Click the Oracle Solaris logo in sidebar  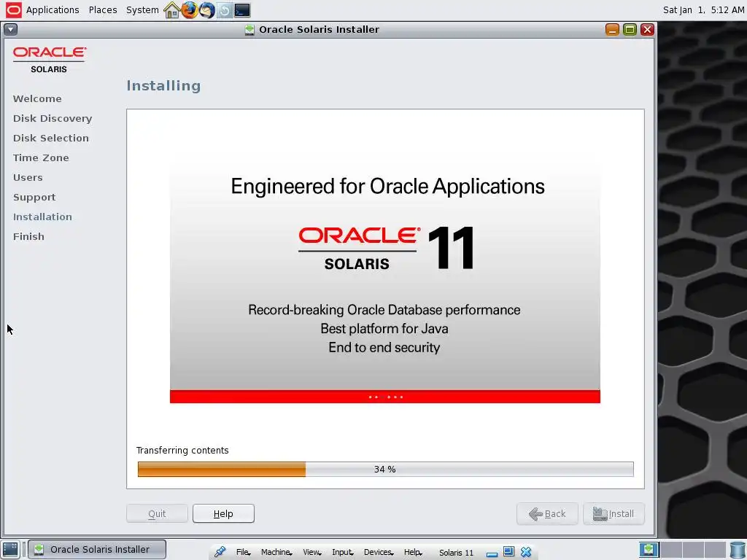49,60
